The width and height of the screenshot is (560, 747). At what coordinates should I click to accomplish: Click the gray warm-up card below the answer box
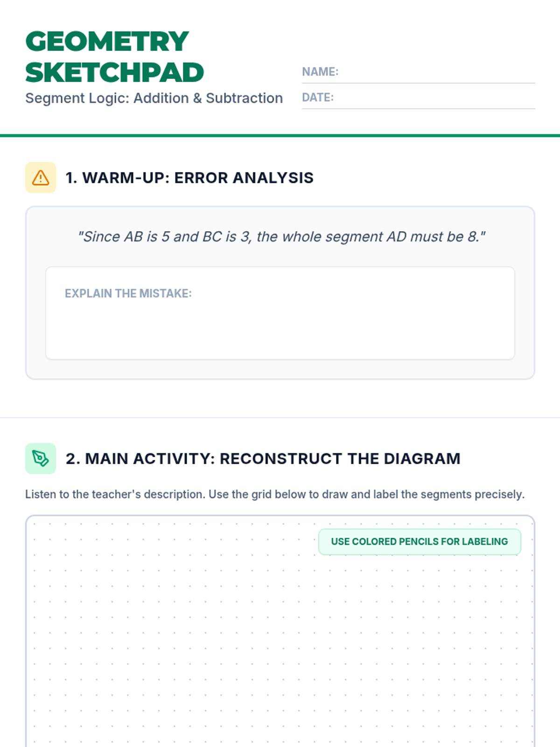(x=280, y=369)
